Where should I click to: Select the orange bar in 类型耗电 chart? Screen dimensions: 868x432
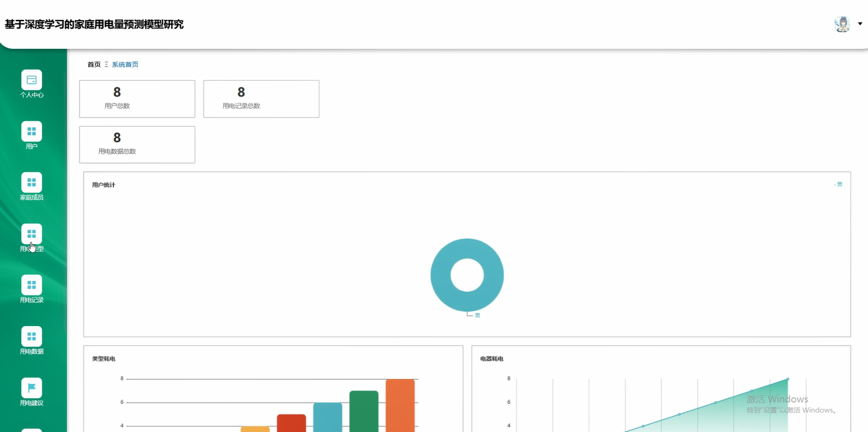click(400, 406)
